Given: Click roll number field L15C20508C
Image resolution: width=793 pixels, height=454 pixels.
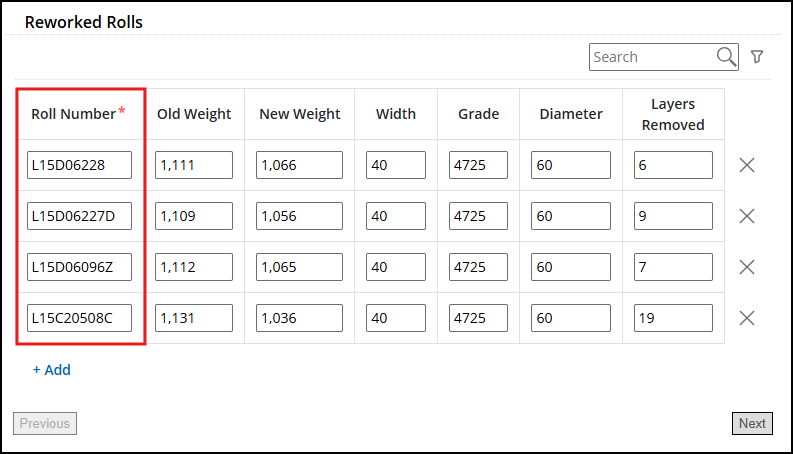Looking at the screenshot, I should (x=79, y=318).
